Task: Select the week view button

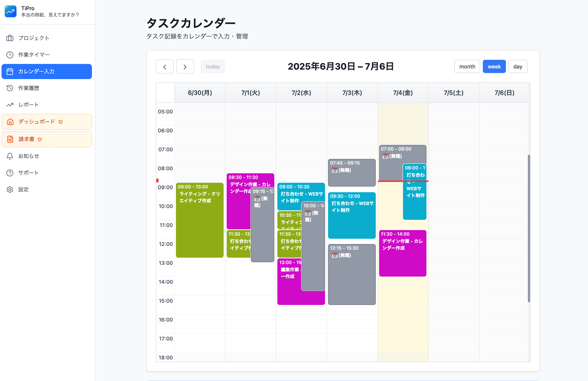Action: (x=494, y=67)
